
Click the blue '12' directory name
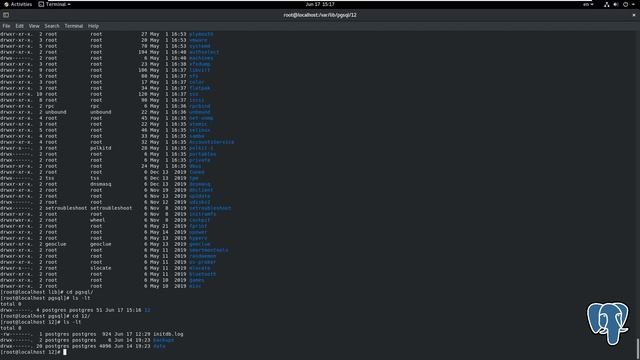point(147,310)
